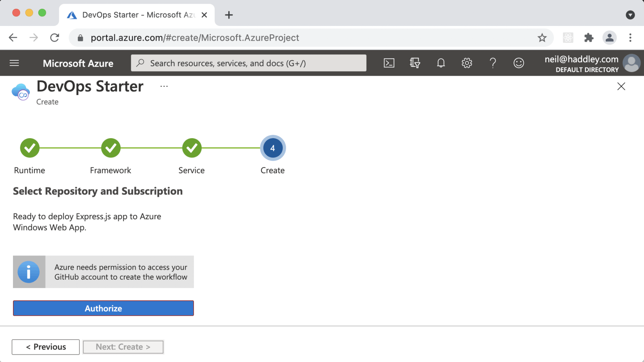Screen dimensions: 644x362
Task: Click the Microsoft Azure home link
Action: coord(78,63)
